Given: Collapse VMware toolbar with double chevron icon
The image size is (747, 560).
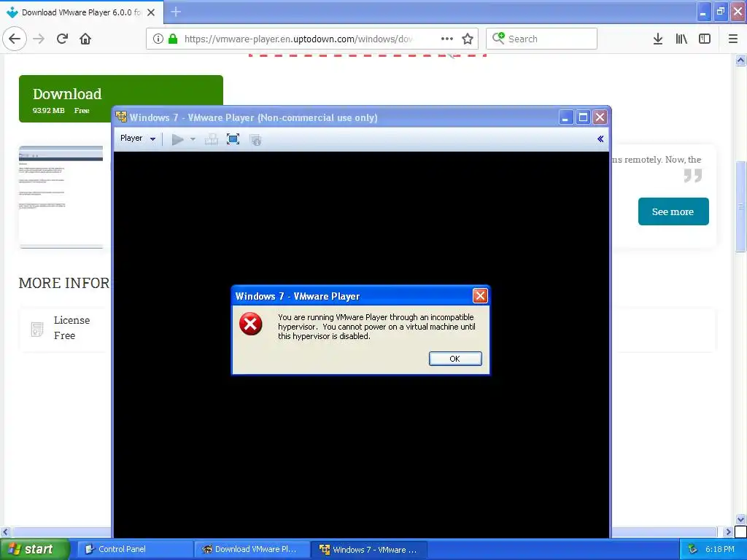Looking at the screenshot, I should pos(600,139).
